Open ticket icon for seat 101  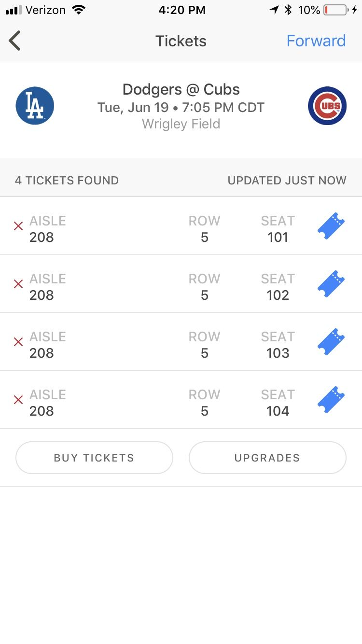[x=331, y=226]
